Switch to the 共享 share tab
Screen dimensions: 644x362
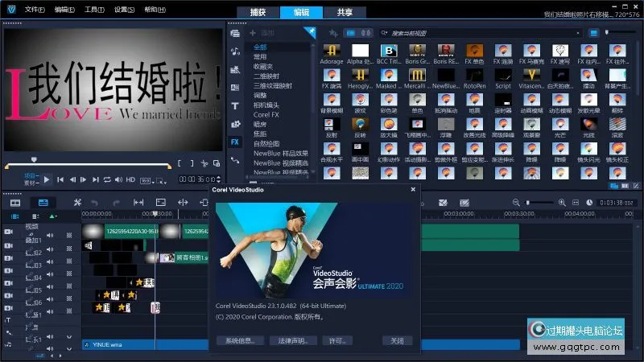(x=345, y=12)
